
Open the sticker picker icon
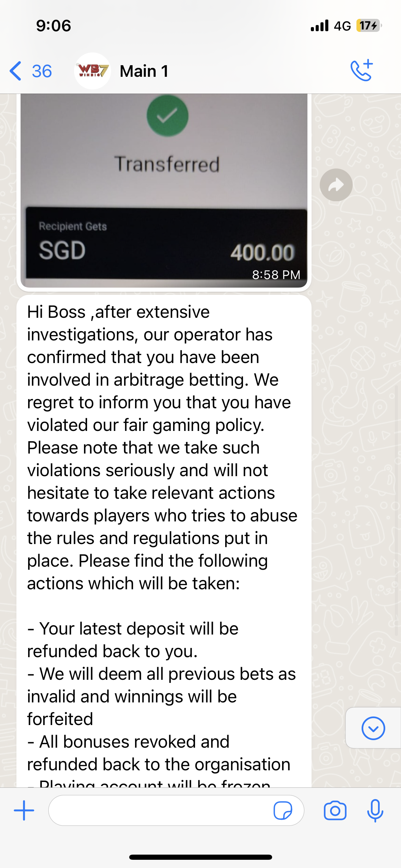(x=283, y=810)
